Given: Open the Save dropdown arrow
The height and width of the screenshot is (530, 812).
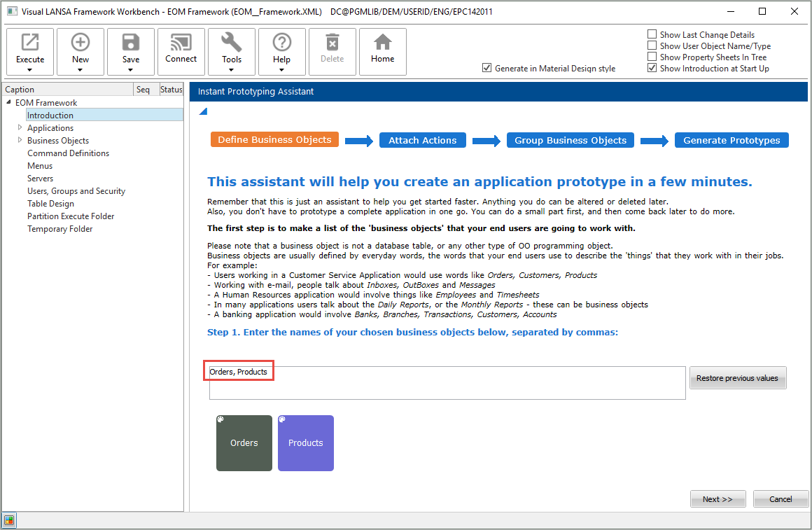Looking at the screenshot, I should [130, 70].
